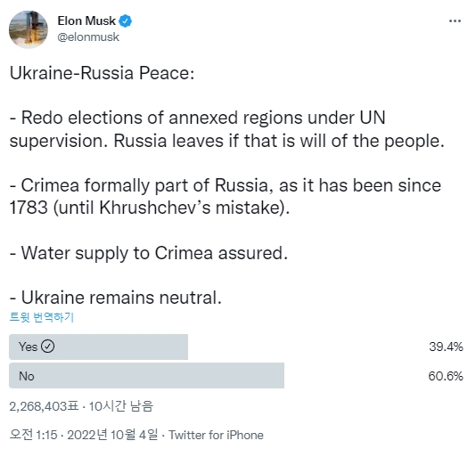Open the Twitter for iPhone source link
This screenshot has width=476, height=449.
pos(216,435)
